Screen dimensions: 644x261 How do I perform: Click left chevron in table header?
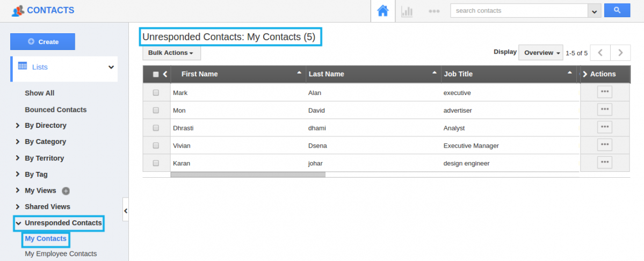pyautogui.click(x=165, y=74)
